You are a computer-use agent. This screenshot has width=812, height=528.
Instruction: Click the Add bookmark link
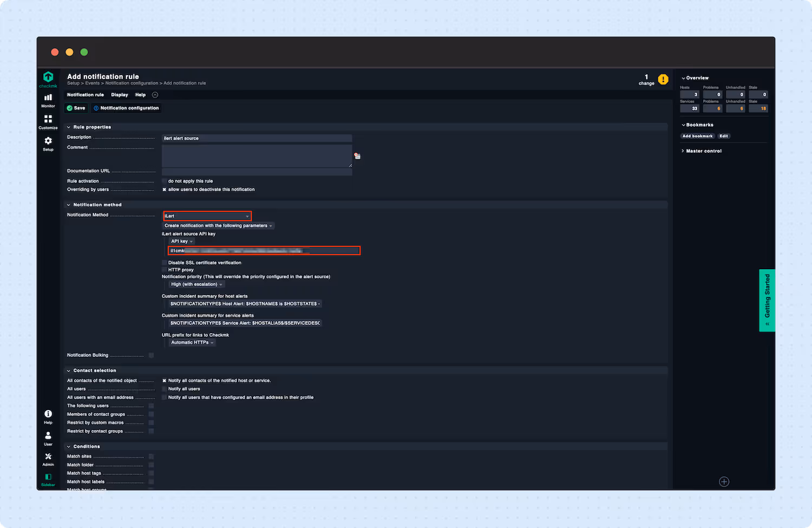coord(697,135)
